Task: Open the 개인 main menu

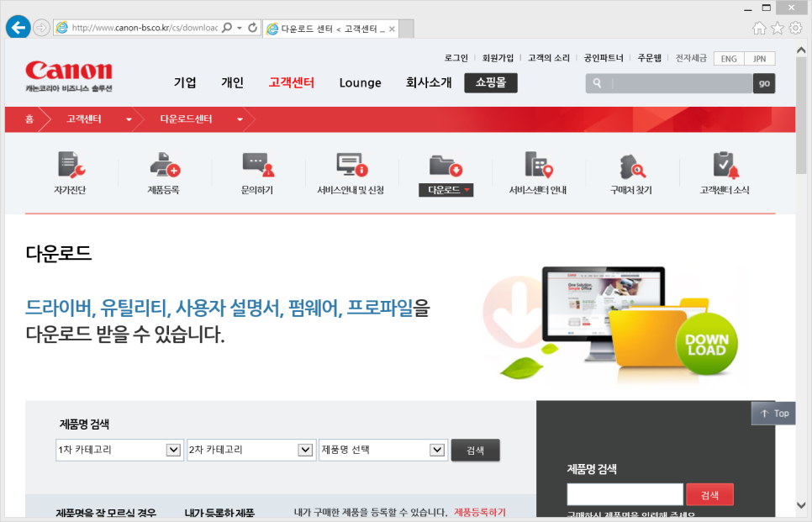Action: point(233,83)
